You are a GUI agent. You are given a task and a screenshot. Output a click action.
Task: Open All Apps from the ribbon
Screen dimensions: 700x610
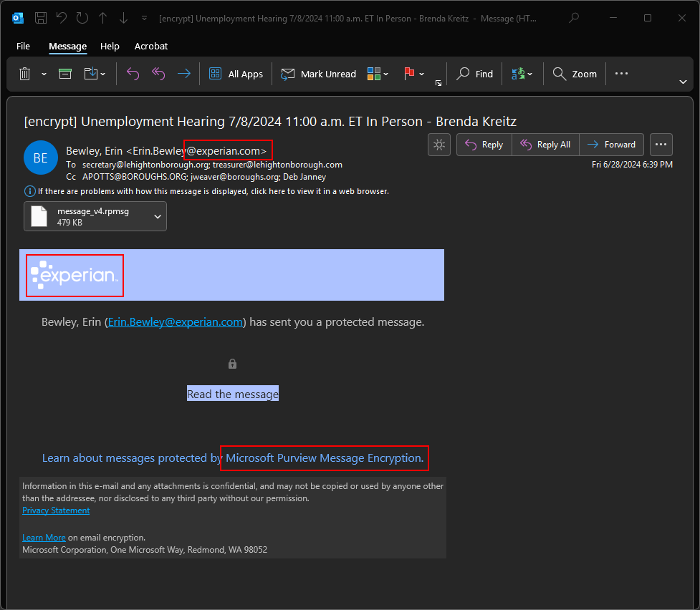pos(236,74)
